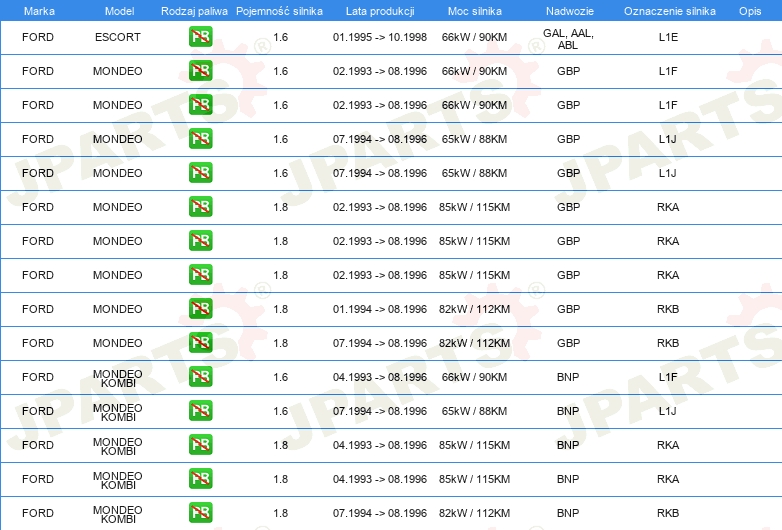Select the MONDEO KOMBI cell in the RKB row
Screen dimensions: 782x530
click(118, 514)
